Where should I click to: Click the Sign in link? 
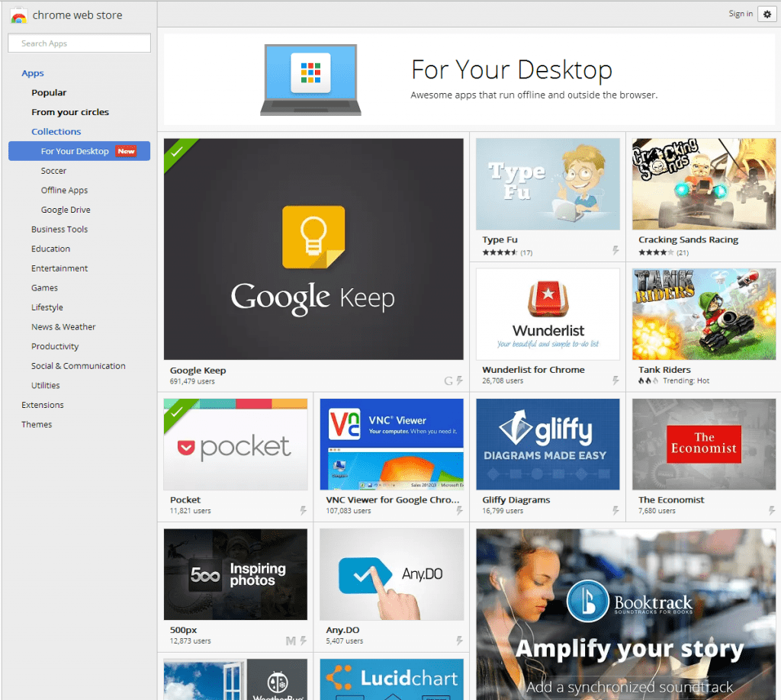click(740, 13)
